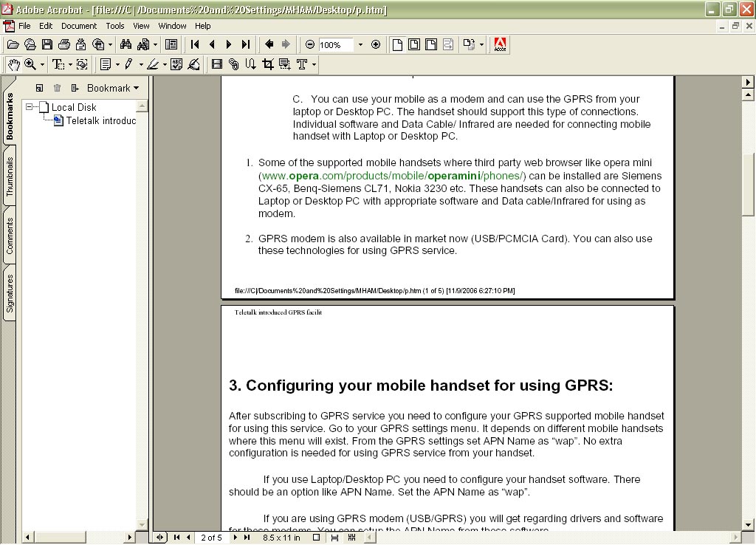Image resolution: width=756 pixels, height=545 pixels.
Task: Switch to Fit in Window page view
Action: pyautogui.click(x=414, y=45)
